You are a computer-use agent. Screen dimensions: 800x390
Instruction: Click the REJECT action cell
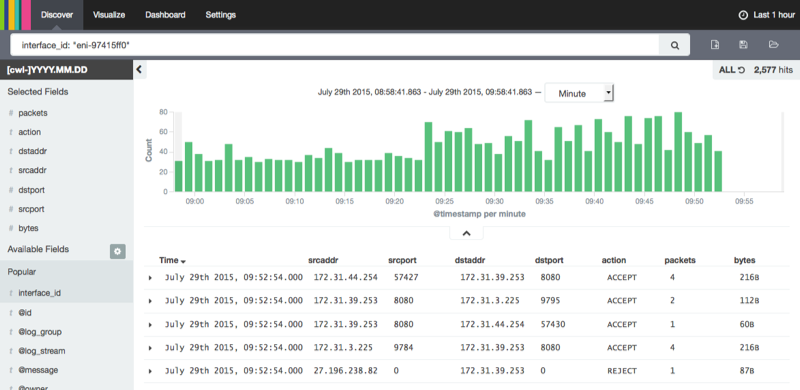coord(621,371)
